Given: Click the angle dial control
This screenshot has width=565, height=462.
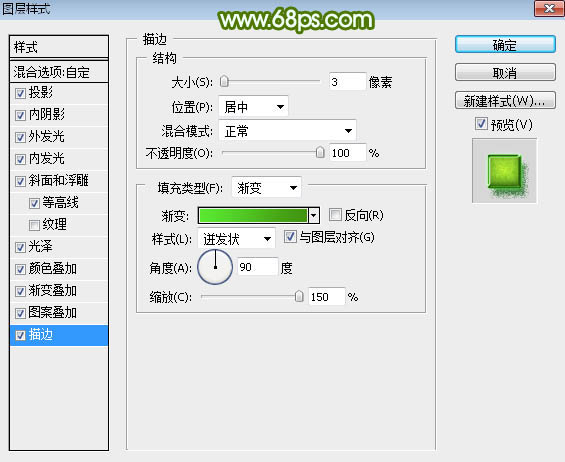Looking at the screenshot, I should (x=215, y=267).
